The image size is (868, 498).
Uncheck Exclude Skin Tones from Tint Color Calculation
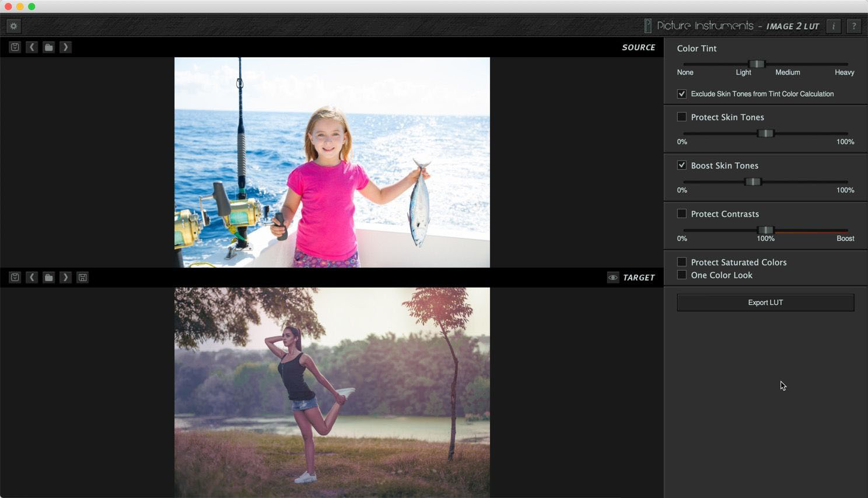tap(681, 94)
